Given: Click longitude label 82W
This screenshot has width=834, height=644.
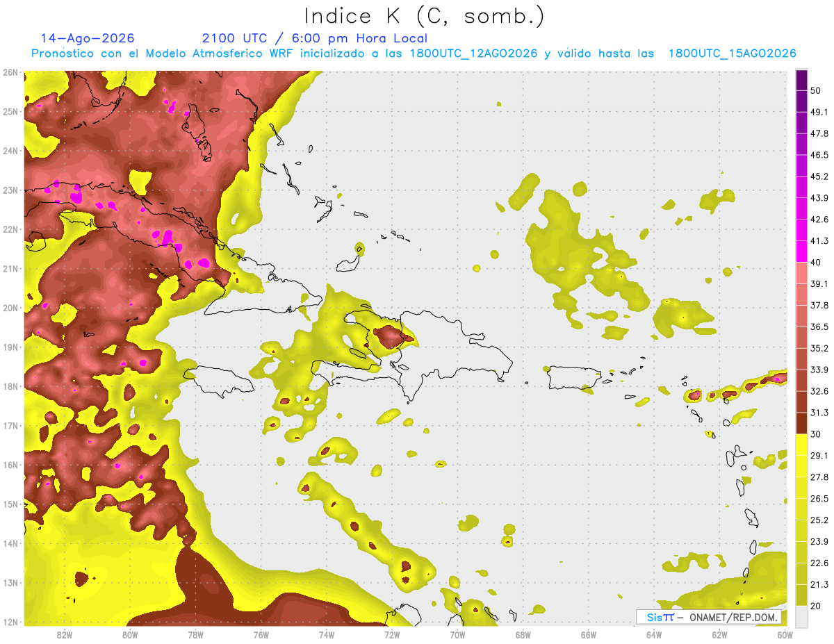Looking at the screenshot, I should [x=65, y=634].
